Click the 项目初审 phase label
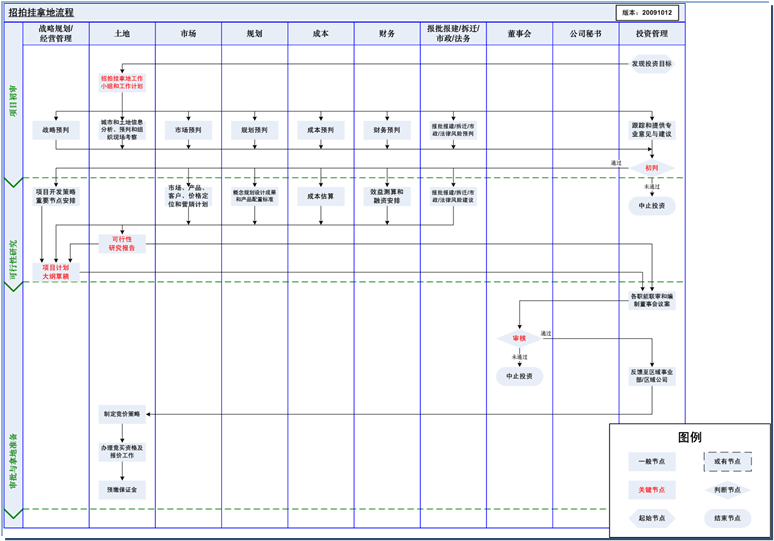The width and height of the screenshot is (774, 541). click(x=13, y=103)
